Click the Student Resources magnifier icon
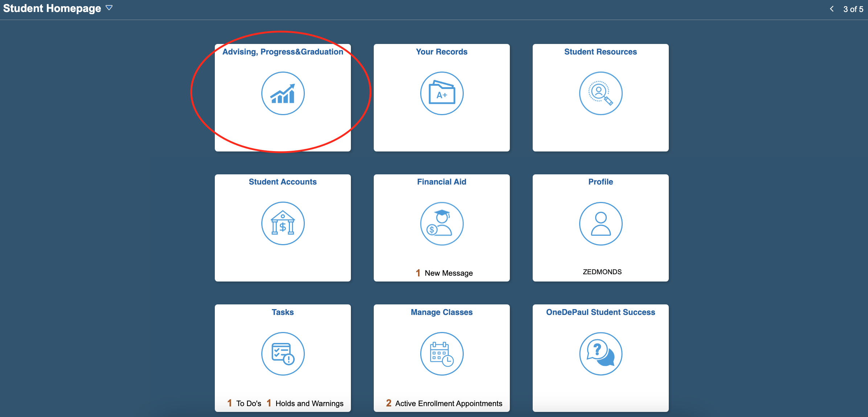 [x=601, y=93]
